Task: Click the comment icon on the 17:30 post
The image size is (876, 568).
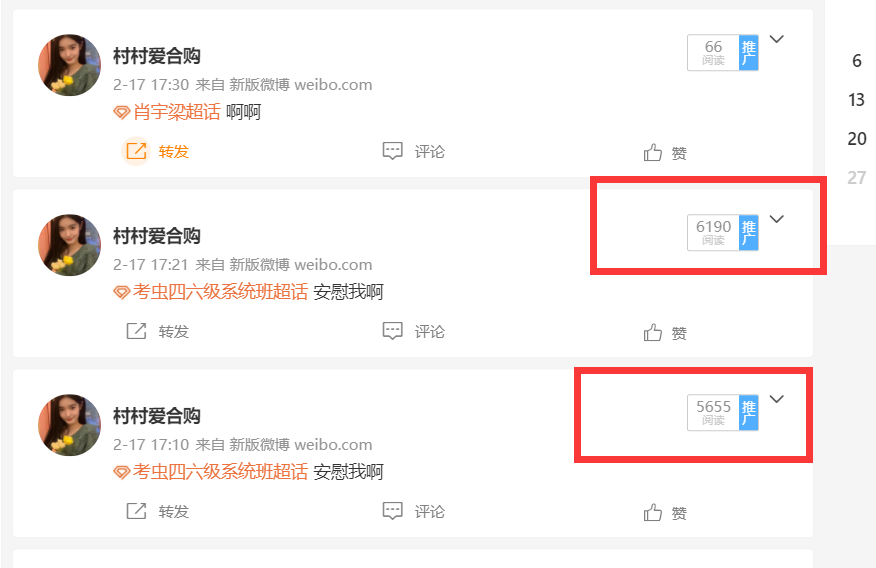Action: tap(392, 151)
